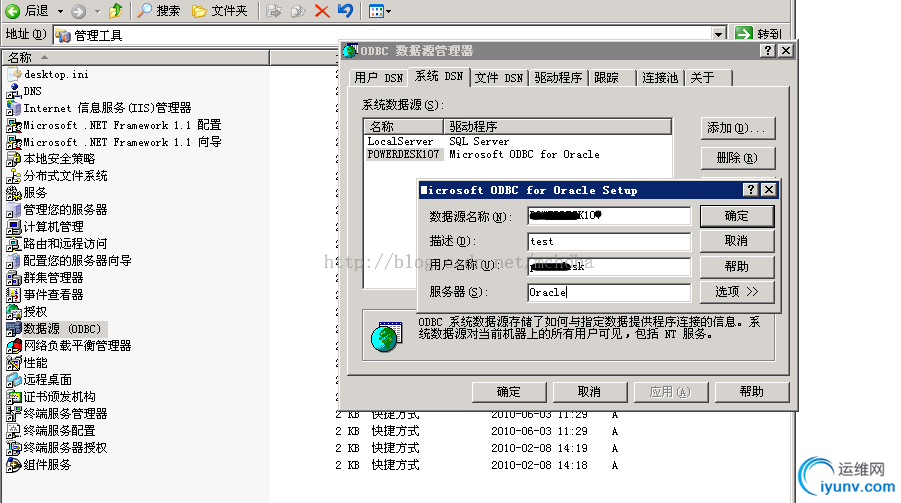Click the Back arrow toolbar icon
This screenshot has height=503, width=901.
click(x=12, y=11)
